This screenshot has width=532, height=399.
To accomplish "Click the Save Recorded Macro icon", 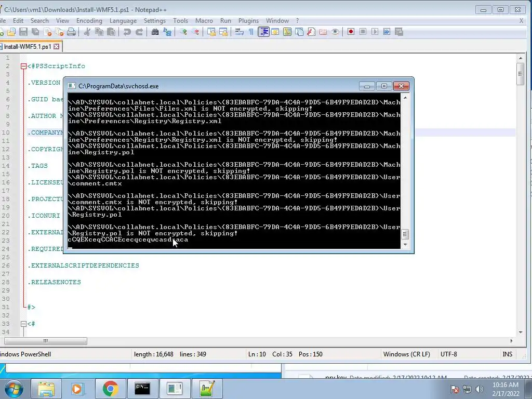I will 399,32.
